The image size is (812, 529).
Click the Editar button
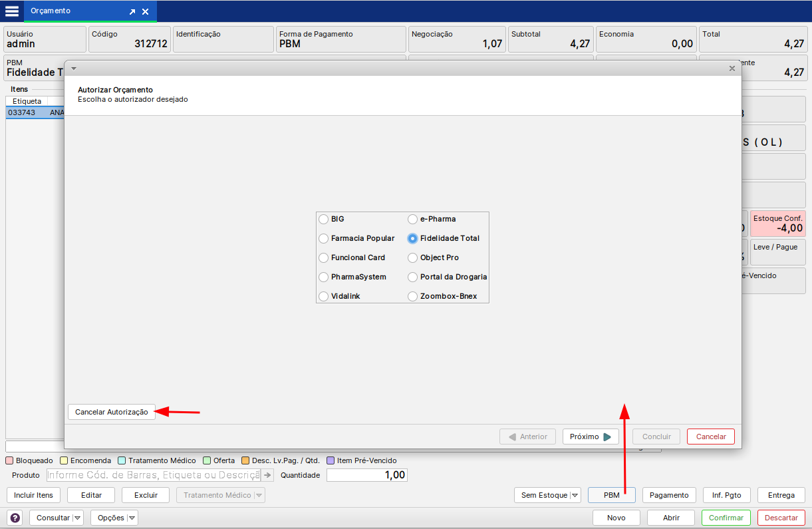[91, 495]
